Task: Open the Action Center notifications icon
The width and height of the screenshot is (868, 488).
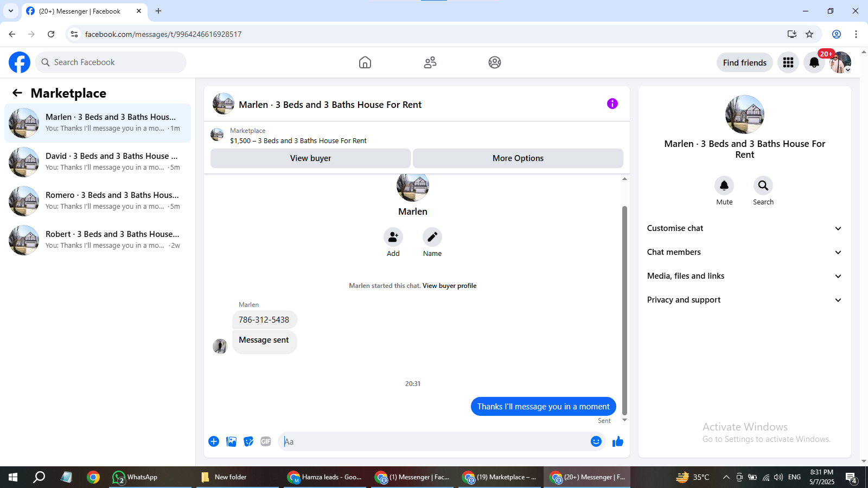Action: (x=851, y=478)
